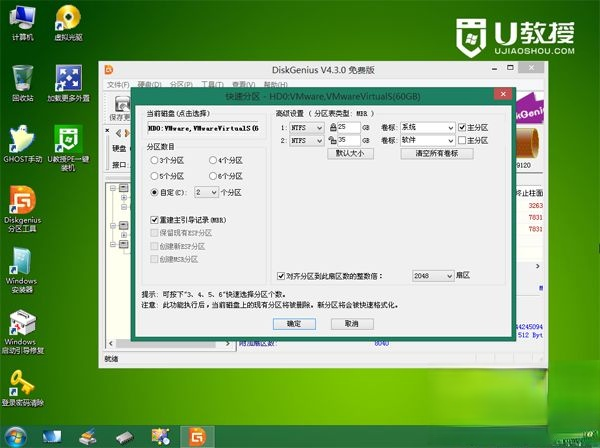Image resolution: width=600 pixels, height=448 pixels.
Task: Open the 系统 volume label dropdown
Action: click(x=427, y=127)
